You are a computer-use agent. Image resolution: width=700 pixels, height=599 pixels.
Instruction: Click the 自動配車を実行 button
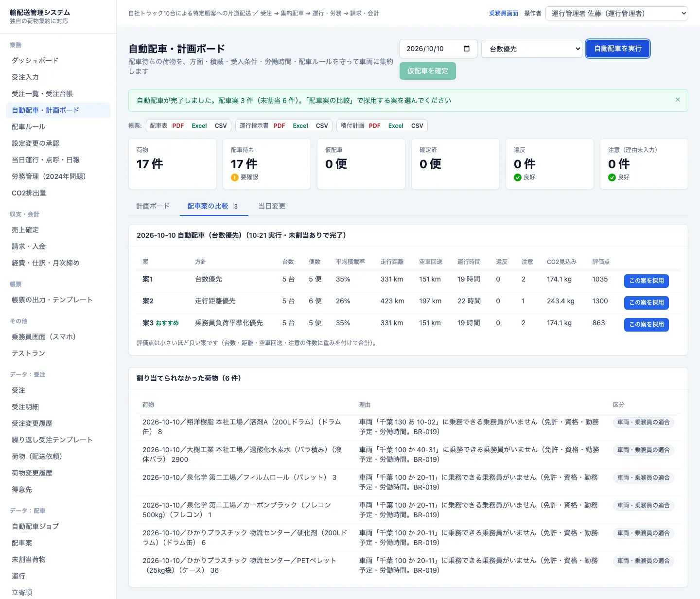point(618,49)
